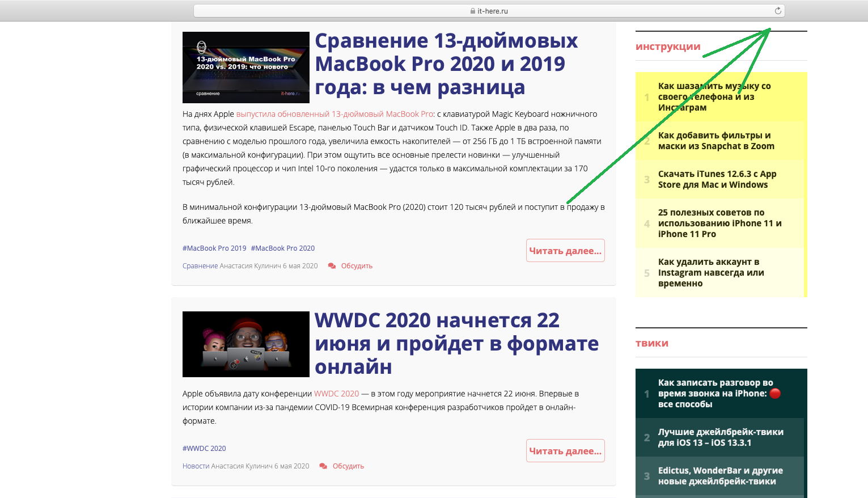Image resolution: width=868 pixels, height=498 pixels.
Task: Open the 'инструкции' sidebar section heading
Action: click(x=668, y=47)
